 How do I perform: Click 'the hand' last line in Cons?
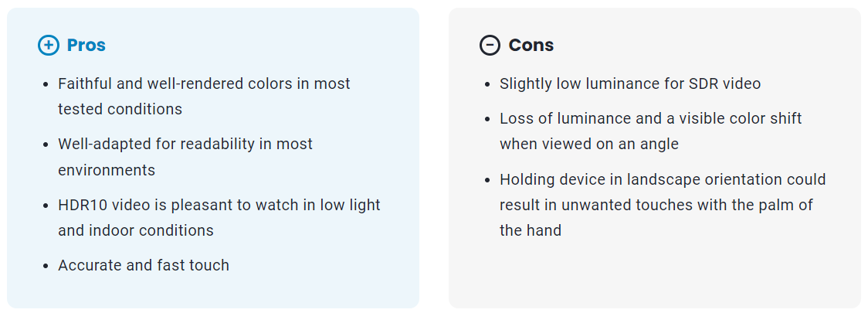coord(531,230)
